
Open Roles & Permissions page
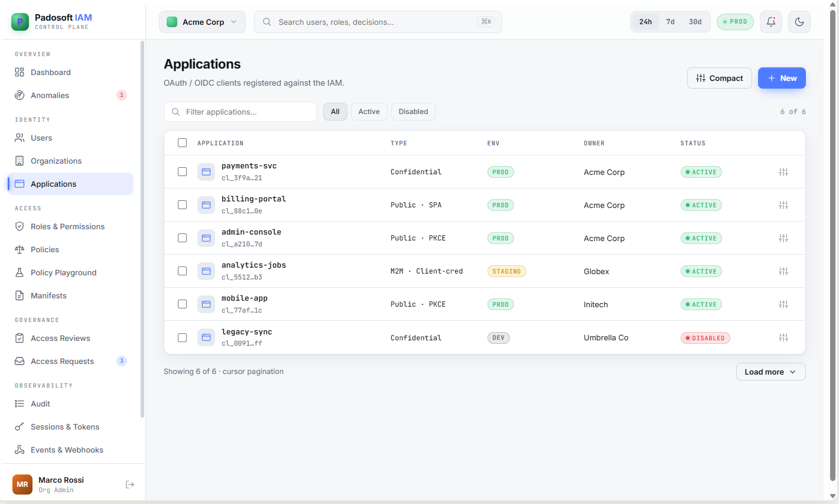70,226
